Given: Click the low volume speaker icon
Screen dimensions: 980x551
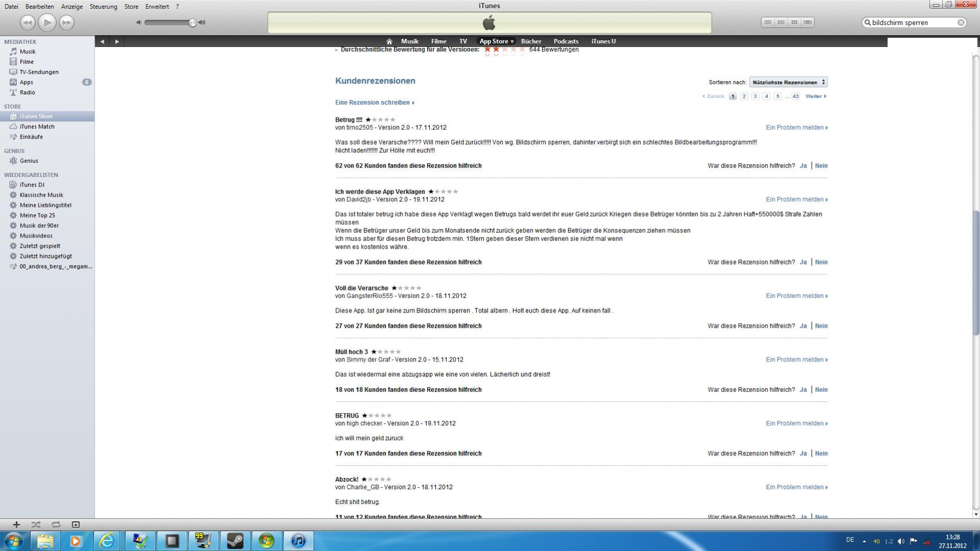Looking at the screenshot, I should coord(139,22).
